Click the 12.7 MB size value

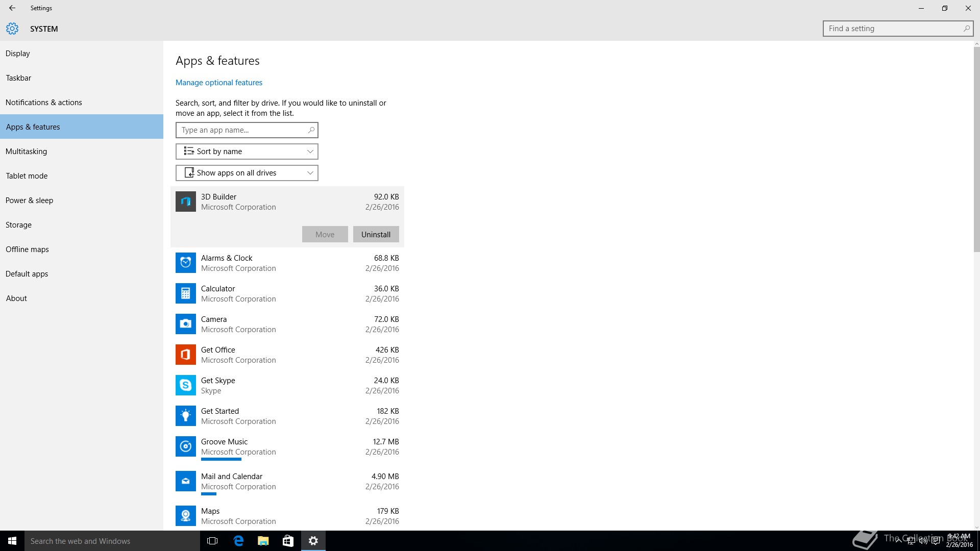coord(386,442)
